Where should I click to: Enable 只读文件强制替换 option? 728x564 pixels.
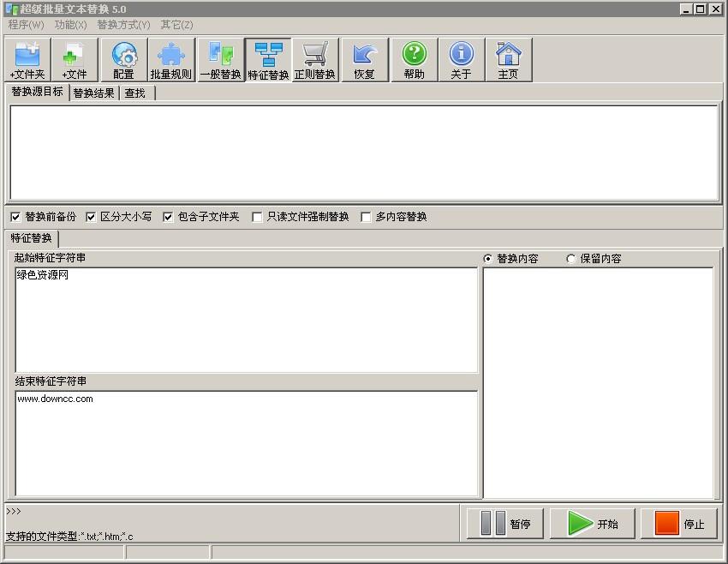[257, 217]
